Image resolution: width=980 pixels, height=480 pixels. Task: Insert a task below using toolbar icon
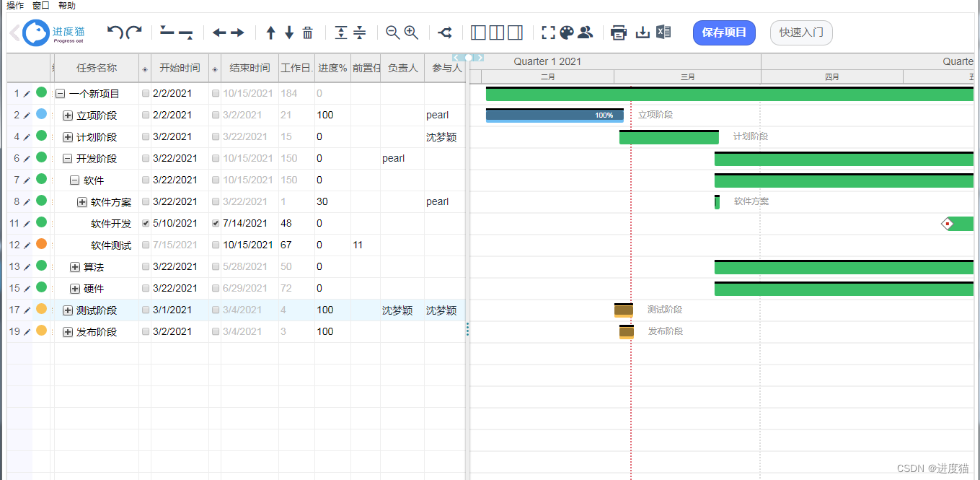point(185,34)
